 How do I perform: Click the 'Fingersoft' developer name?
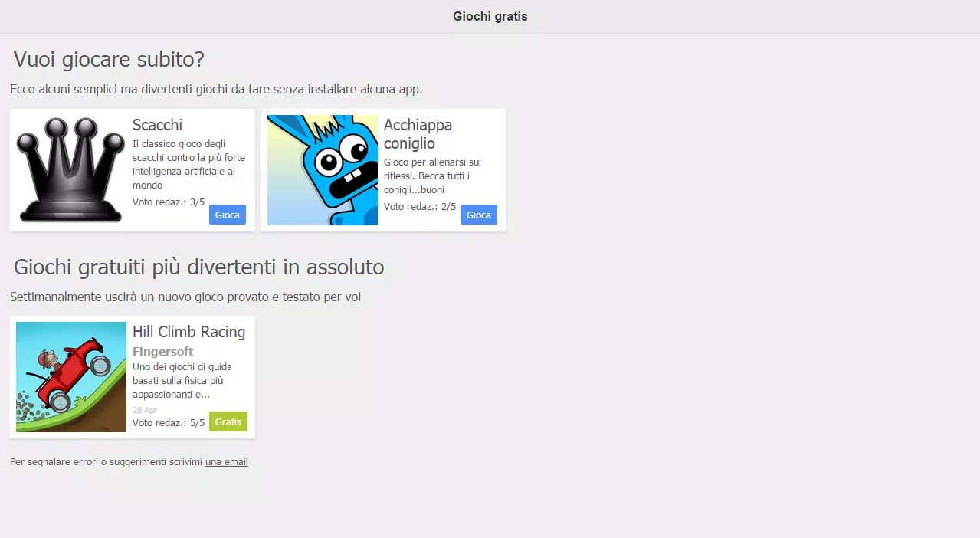163,352
